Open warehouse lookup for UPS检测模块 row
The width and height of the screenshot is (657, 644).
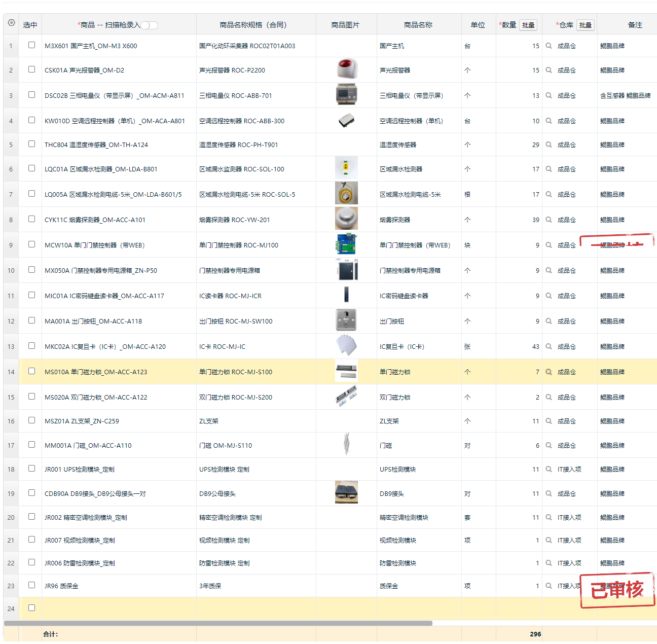[x=549, y=469]
